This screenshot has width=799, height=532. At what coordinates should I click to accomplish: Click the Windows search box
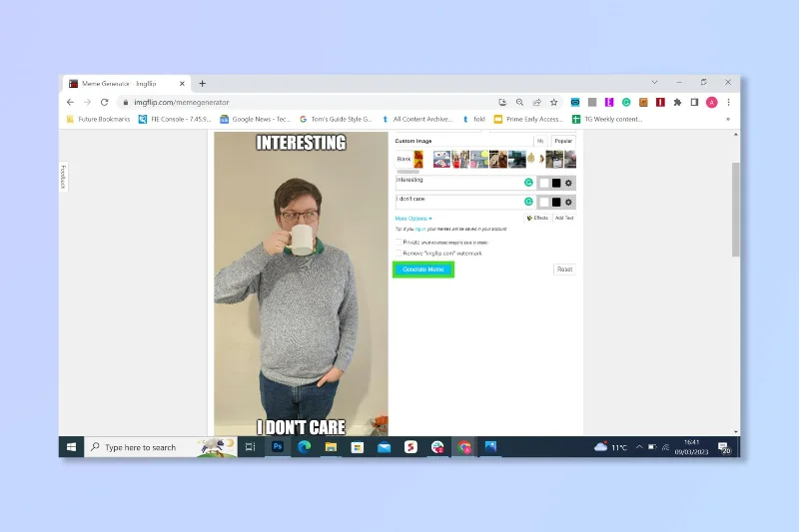(161, 447)
